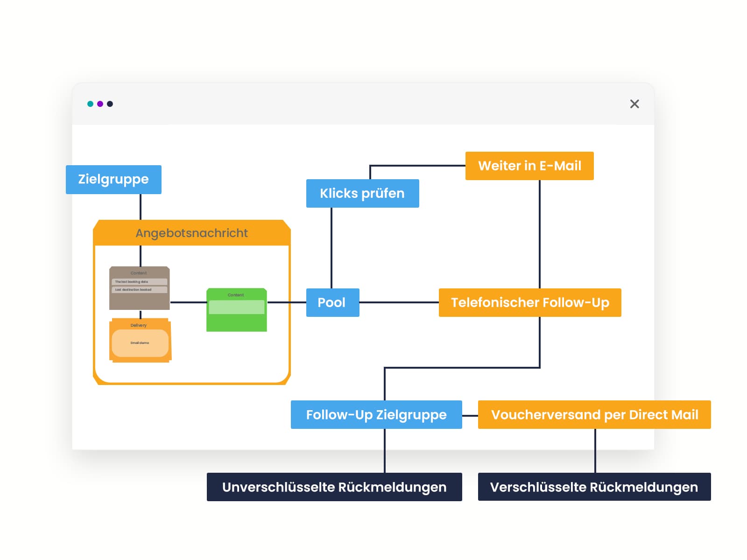The width and height of the screenshot is (747, 560).
Task: Click the purple dot in title bar
Action: pyautogui.click(x=100, y=104)
